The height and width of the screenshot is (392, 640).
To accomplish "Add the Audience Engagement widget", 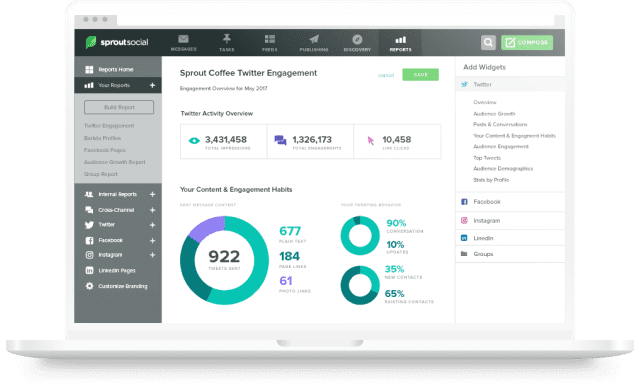I will (x=501, y=146).
